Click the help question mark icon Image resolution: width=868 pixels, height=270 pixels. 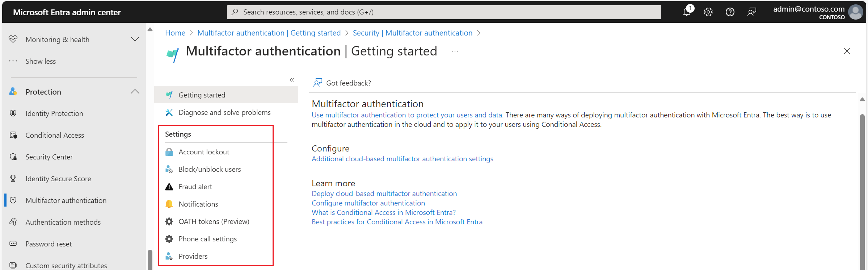(730, 12)
